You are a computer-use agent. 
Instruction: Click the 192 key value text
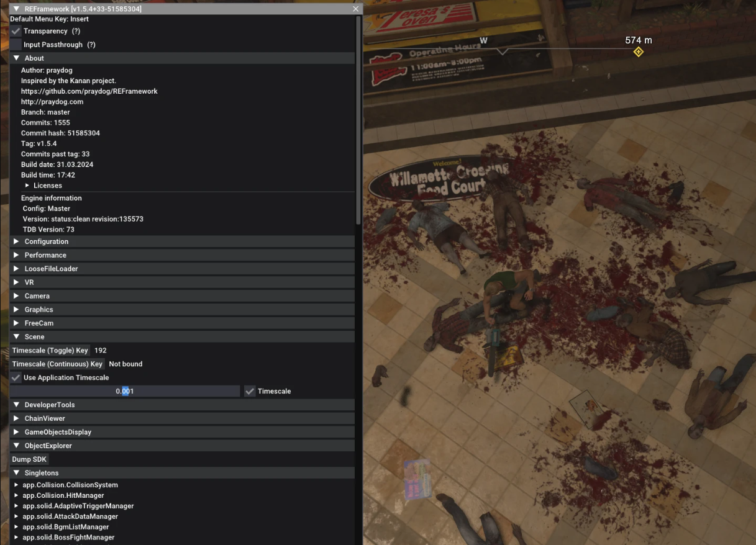tap(101, 351)
